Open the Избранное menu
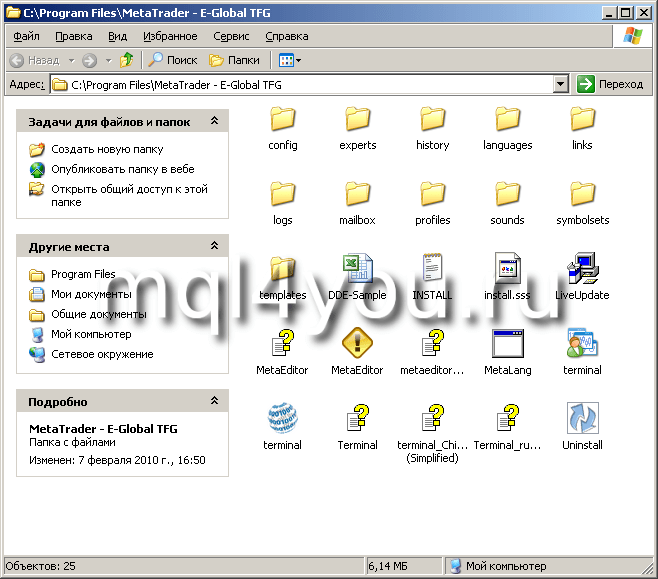658x579 pixels. (x=170, y=36)
